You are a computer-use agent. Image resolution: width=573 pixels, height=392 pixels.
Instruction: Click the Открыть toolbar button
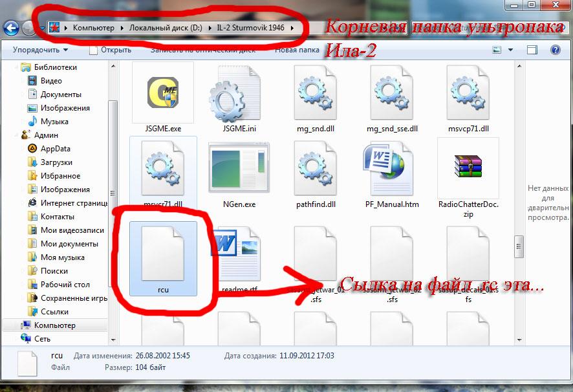(111, 50)
